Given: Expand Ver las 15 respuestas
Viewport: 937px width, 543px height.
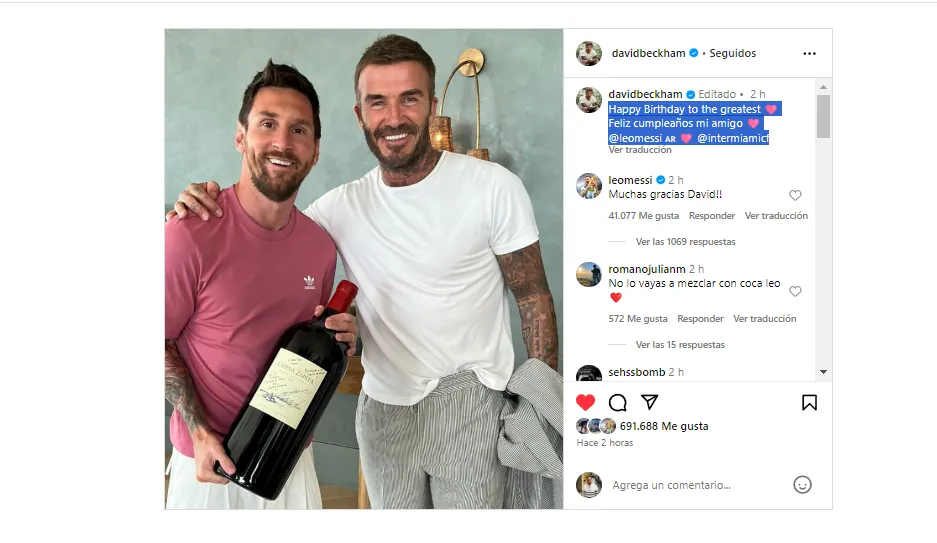Looking at the screenshot, I should tap(680, 345).
